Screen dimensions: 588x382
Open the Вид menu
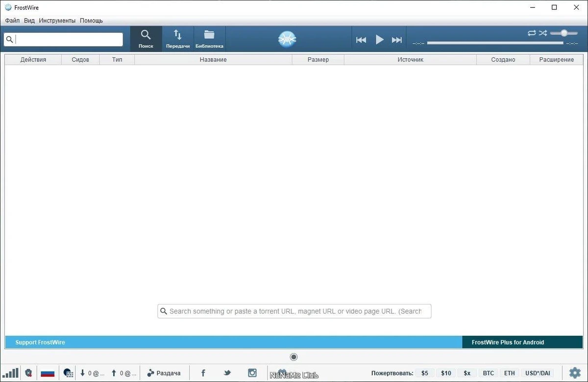pos(29,21)
